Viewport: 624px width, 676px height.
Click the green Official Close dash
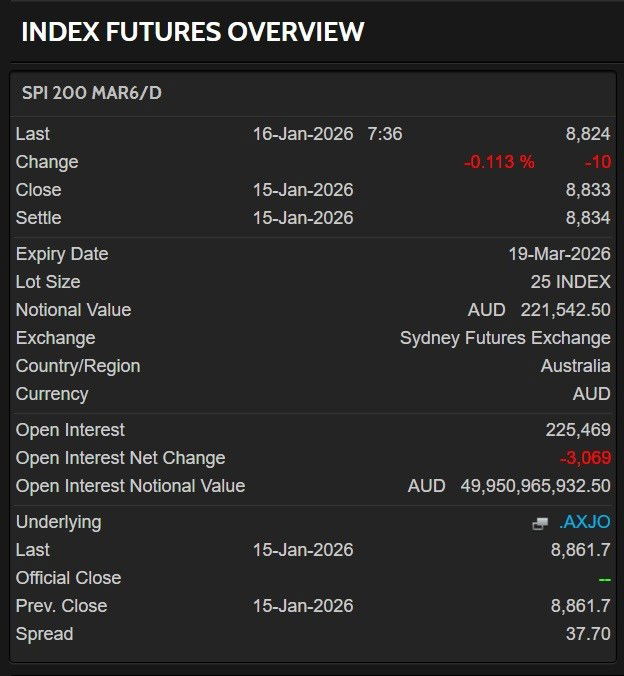click(604, 579)
